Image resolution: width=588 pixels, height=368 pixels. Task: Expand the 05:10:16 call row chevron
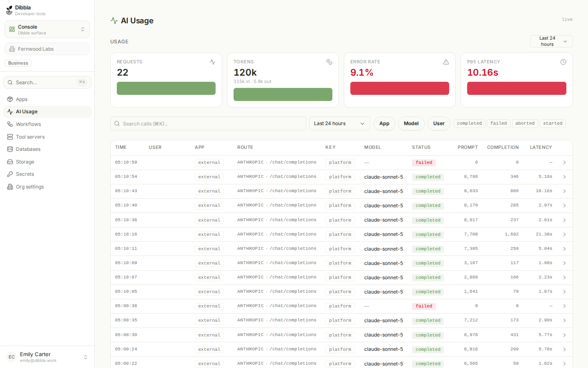pyautogui.click(x=564, y=235)
